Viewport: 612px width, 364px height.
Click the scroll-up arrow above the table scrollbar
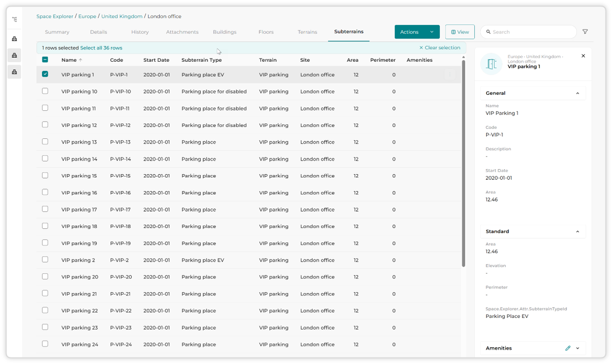(464, 57)
